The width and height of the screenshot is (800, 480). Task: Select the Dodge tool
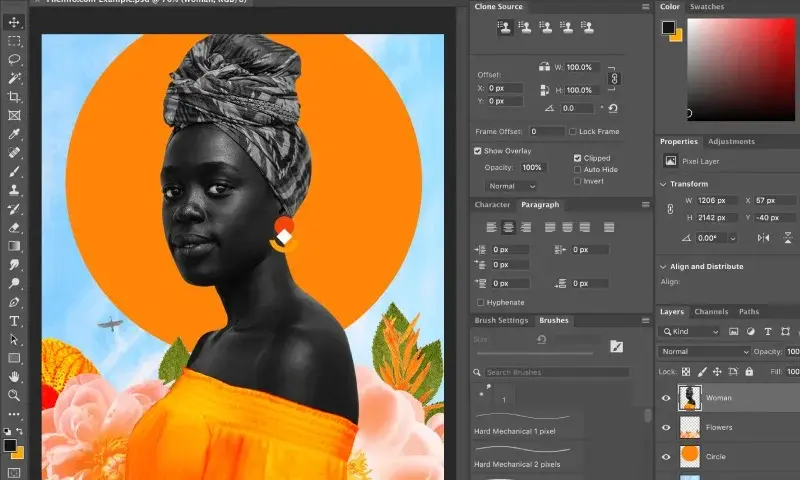pyautogui.click(x=14, y=283)
